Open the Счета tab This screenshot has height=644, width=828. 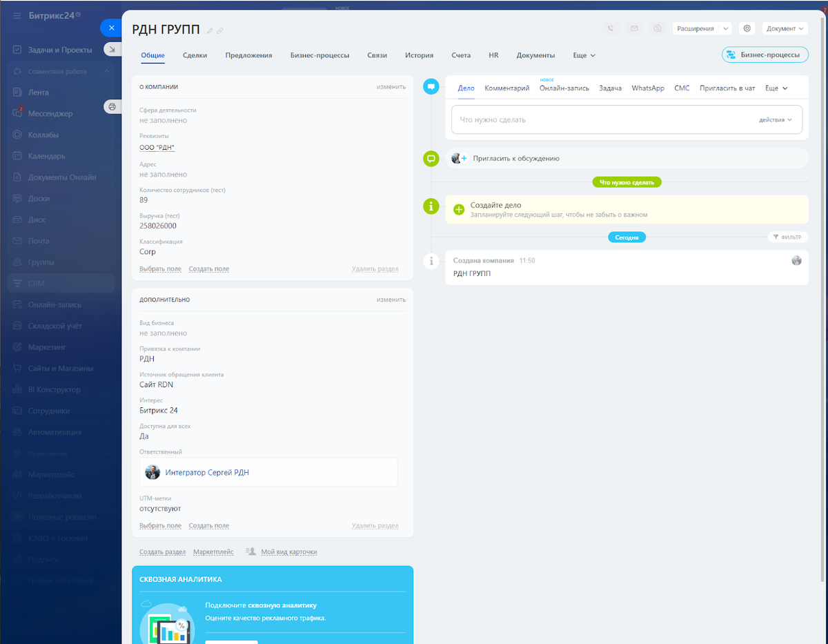point(461,55)
